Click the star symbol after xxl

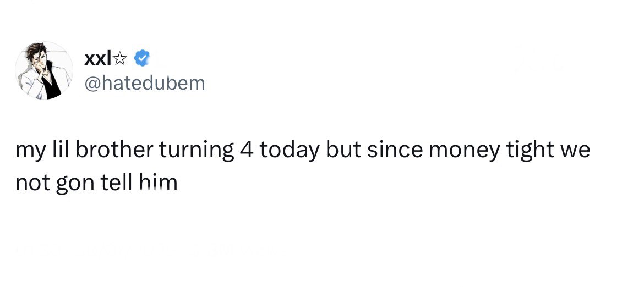pos(119,59)
